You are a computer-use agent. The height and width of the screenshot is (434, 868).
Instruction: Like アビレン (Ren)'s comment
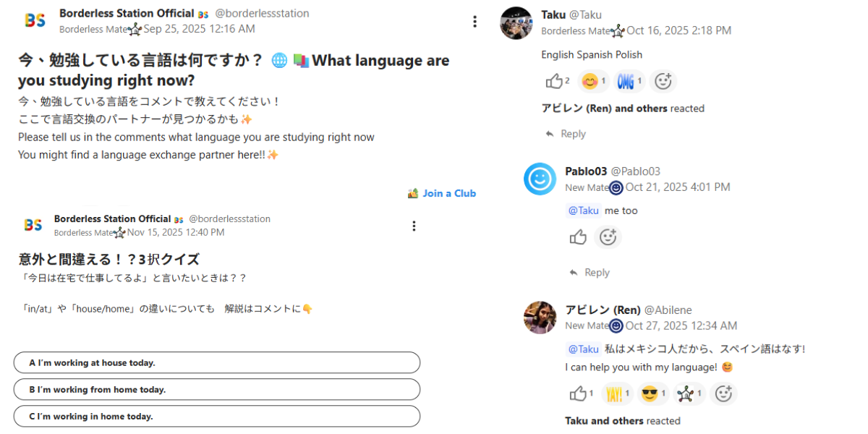point(579,393)
